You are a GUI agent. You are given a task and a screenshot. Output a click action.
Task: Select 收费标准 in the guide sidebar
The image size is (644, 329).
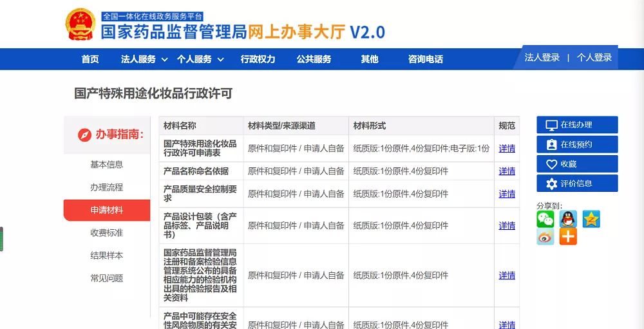click(x=107, y=233)
